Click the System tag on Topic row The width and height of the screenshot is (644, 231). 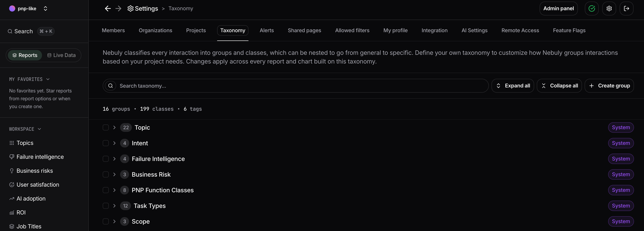621,127
